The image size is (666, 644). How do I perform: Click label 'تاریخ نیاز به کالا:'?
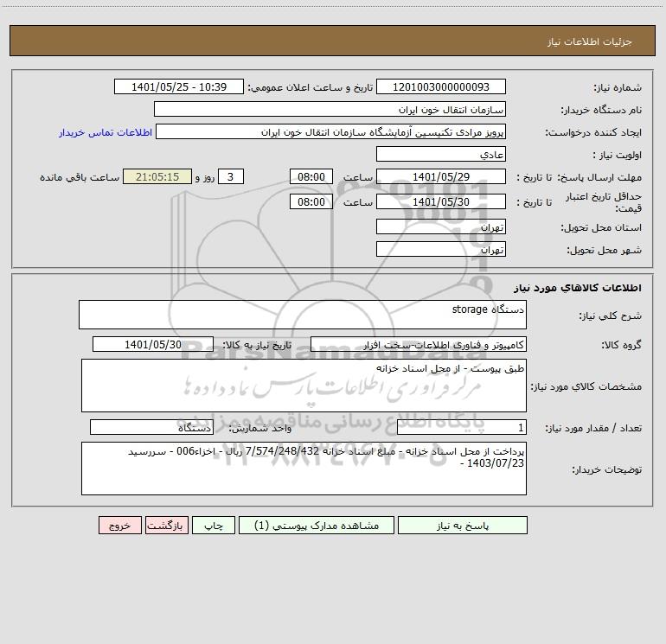258,345
